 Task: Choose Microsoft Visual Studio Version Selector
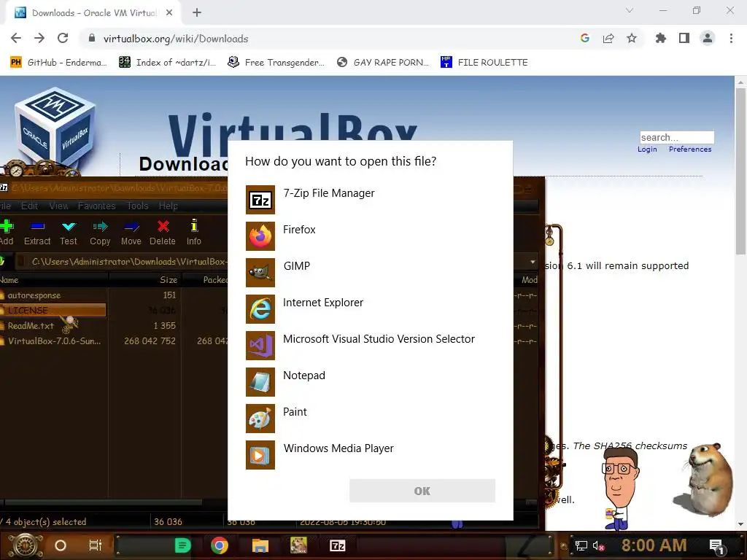370,345
